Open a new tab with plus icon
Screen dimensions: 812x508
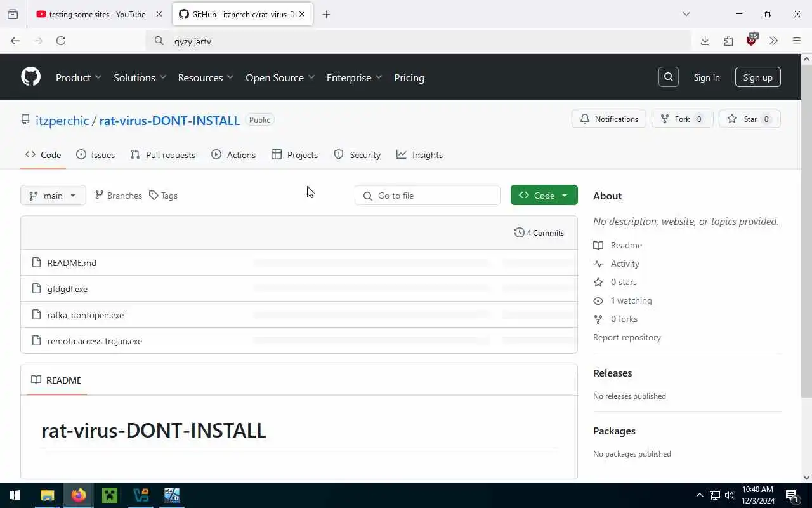326,14
